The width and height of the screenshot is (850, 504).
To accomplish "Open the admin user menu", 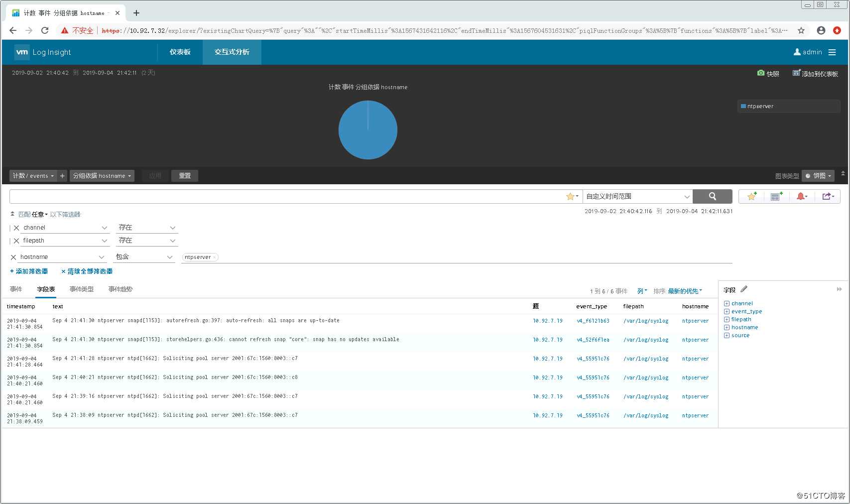I will pos(808,52).
